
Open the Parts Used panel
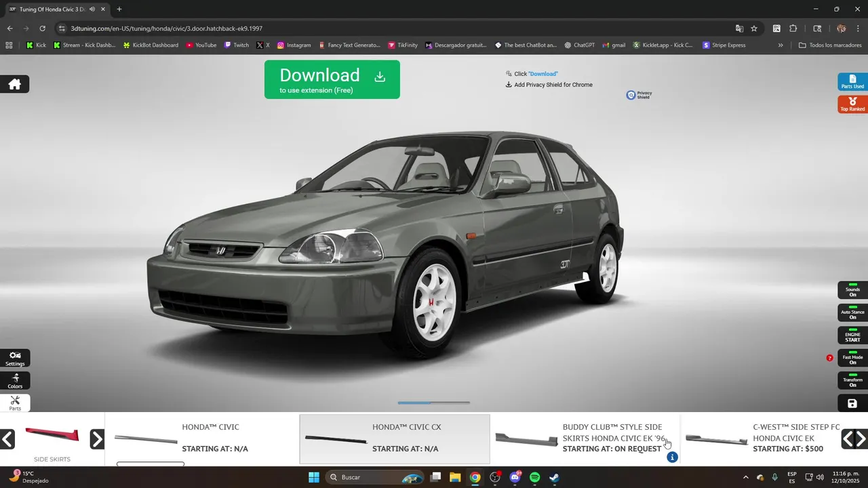click(x=852, y=82)
